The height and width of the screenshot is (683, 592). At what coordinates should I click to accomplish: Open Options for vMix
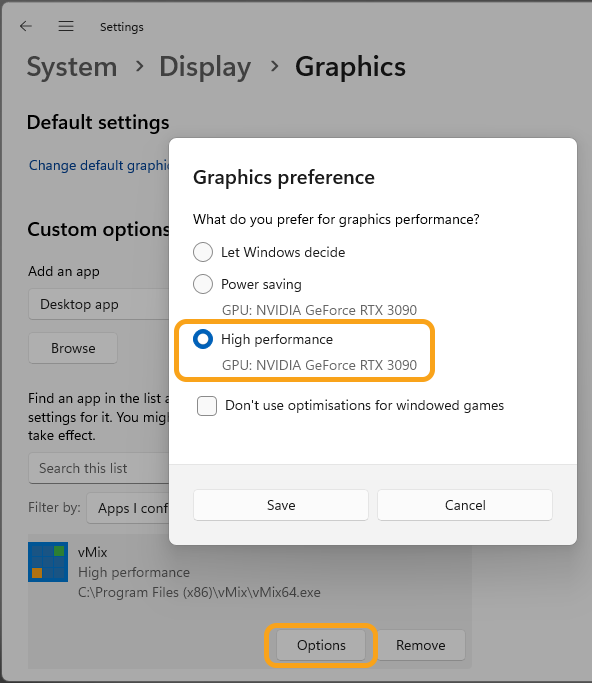click(x=321, y=645)
